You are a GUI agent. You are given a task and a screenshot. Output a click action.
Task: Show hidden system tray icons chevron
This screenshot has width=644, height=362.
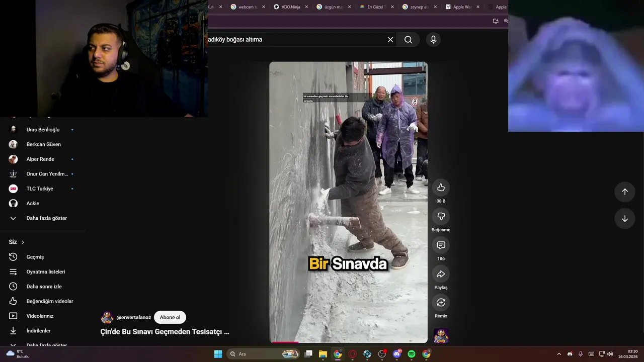[x=558, y=354]
